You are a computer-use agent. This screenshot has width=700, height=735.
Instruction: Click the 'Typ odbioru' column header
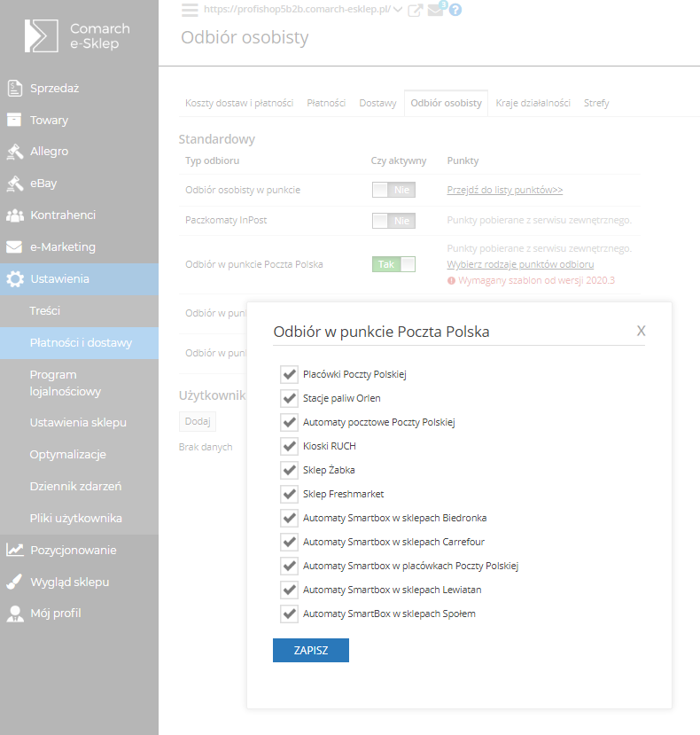[213, 160]
